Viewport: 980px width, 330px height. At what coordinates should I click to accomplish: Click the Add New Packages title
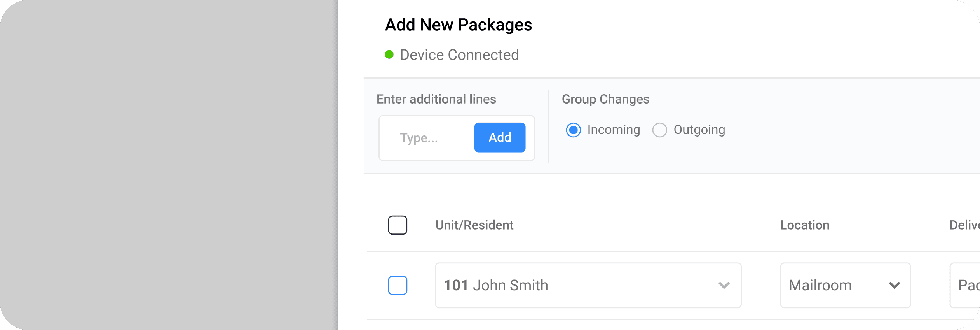458,25
